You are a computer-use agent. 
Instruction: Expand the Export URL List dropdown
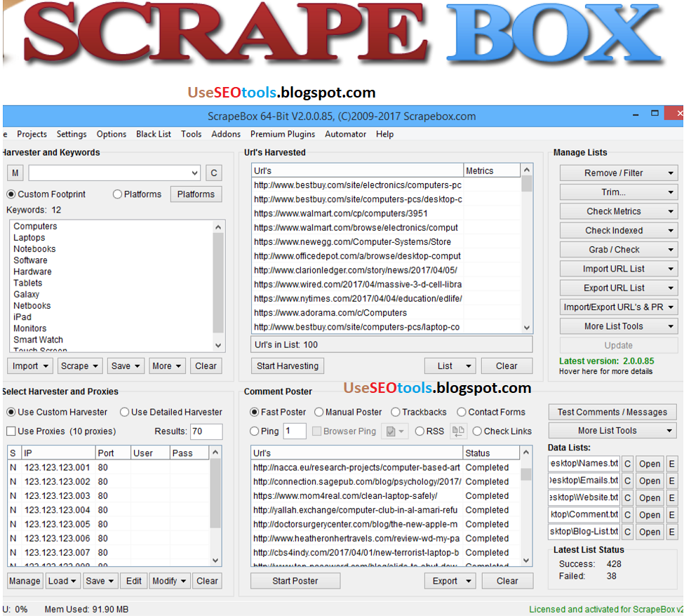click(619, 288)
